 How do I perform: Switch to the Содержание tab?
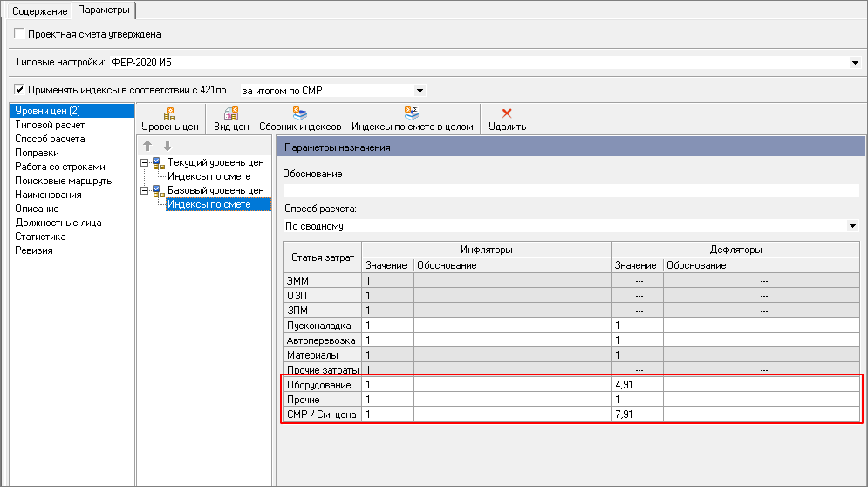click(x=38, y=10)
